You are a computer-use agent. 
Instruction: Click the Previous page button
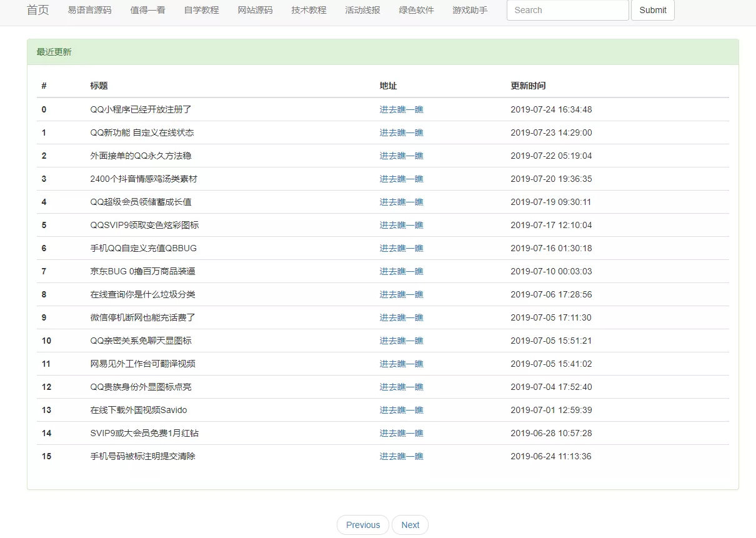363,525
